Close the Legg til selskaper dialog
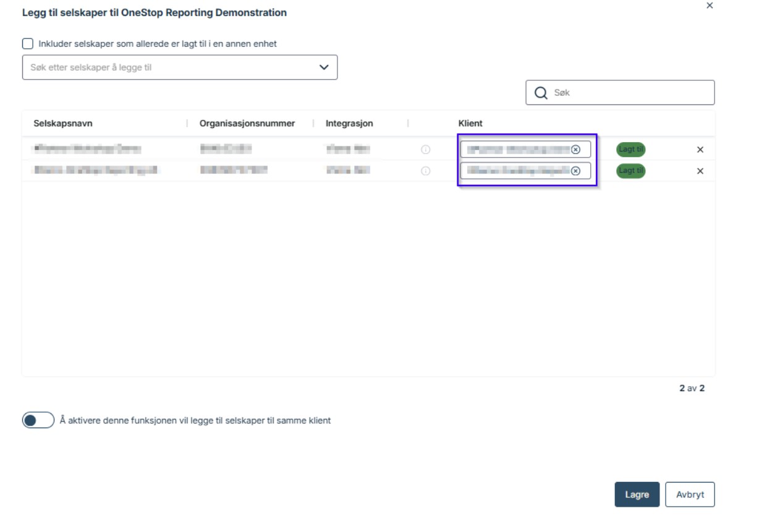 (x=710, y=6)
